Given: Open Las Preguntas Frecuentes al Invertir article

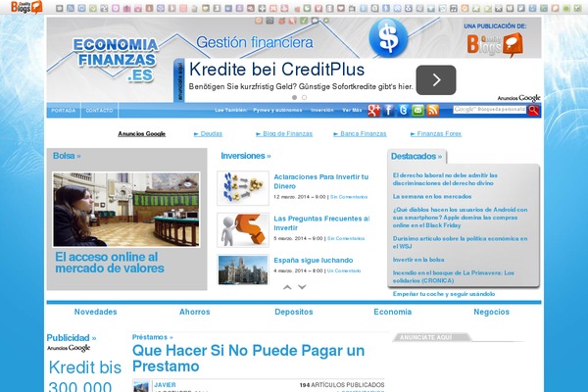Looking at the screenshot, I should [x=321, y=223].
